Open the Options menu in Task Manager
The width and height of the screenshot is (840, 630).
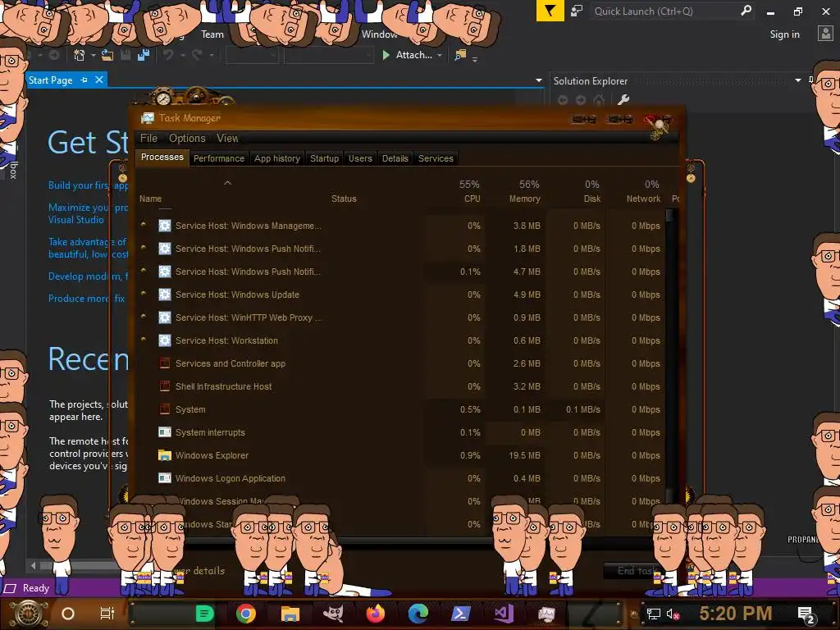point(187,138)
